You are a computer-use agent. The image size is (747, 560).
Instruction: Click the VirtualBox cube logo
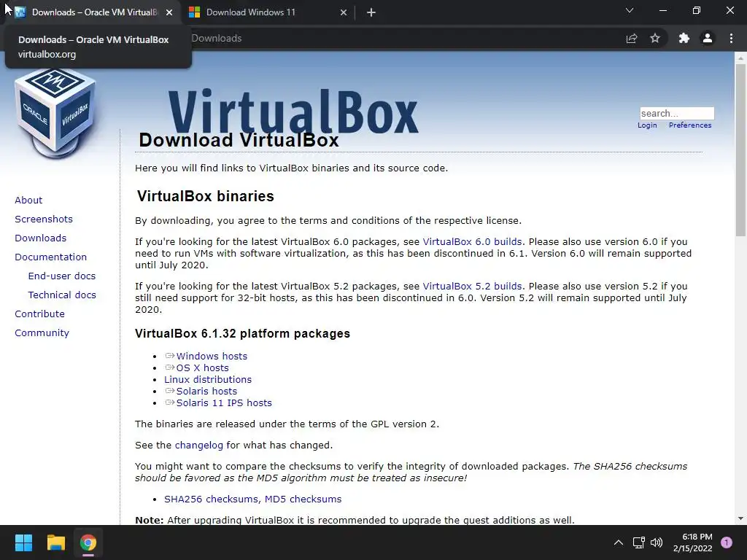coord(55,113)
